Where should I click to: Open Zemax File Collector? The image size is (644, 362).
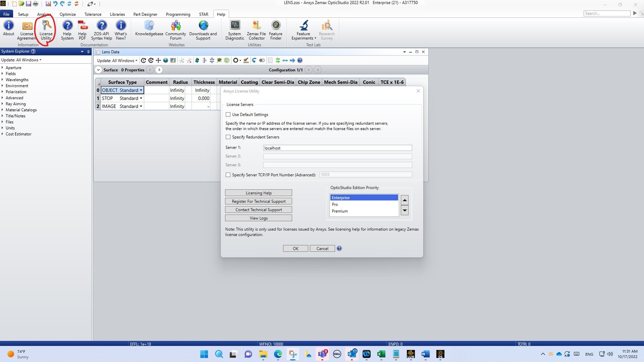coord(256,30)
